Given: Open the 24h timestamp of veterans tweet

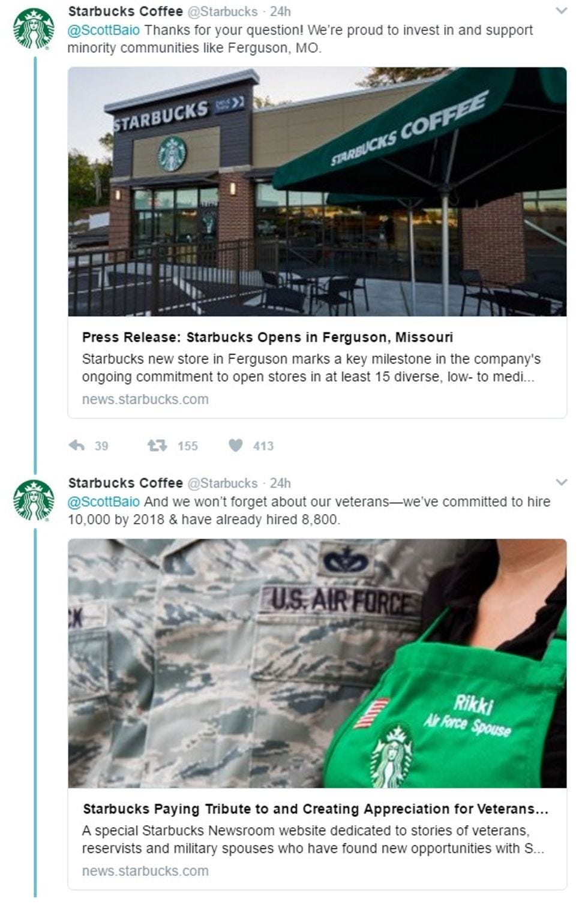Looking at the screenshot, I should click(x=280, y=483).
